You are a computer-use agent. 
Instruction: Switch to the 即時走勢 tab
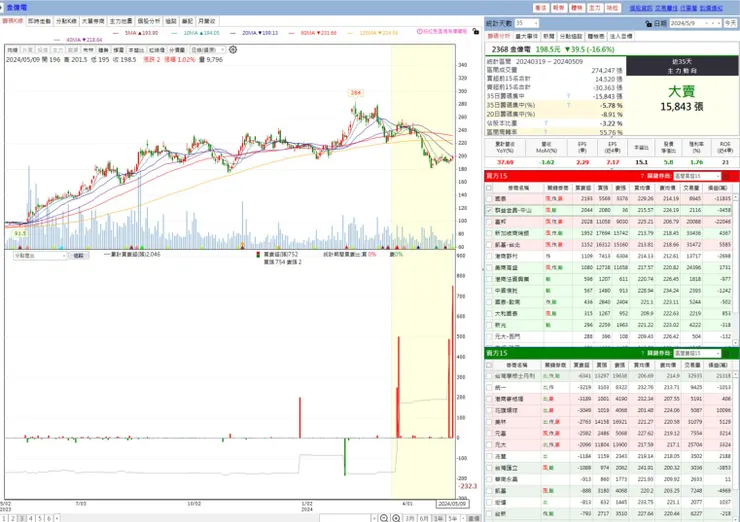point(39,21)
